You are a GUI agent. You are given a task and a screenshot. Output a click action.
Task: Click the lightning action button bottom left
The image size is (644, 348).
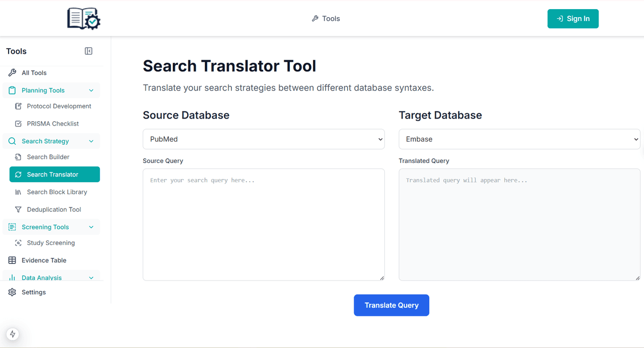[x=12, y=334]
